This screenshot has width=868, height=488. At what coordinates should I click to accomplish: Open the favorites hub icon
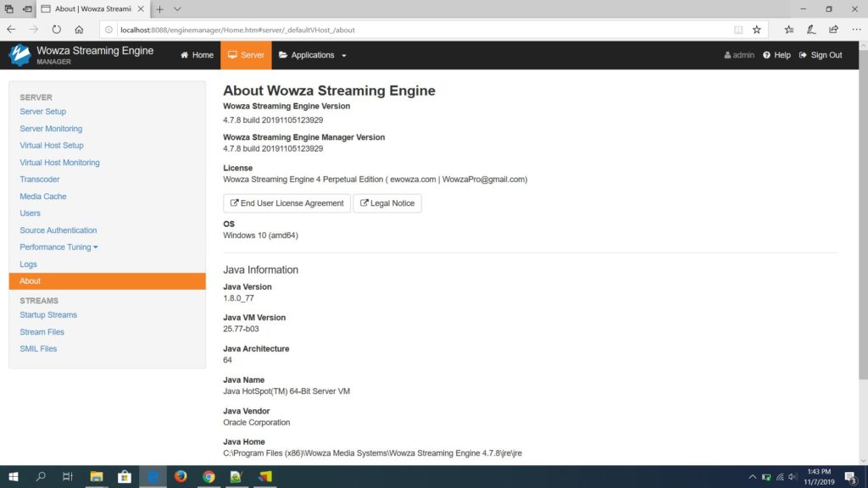(789, 30)
